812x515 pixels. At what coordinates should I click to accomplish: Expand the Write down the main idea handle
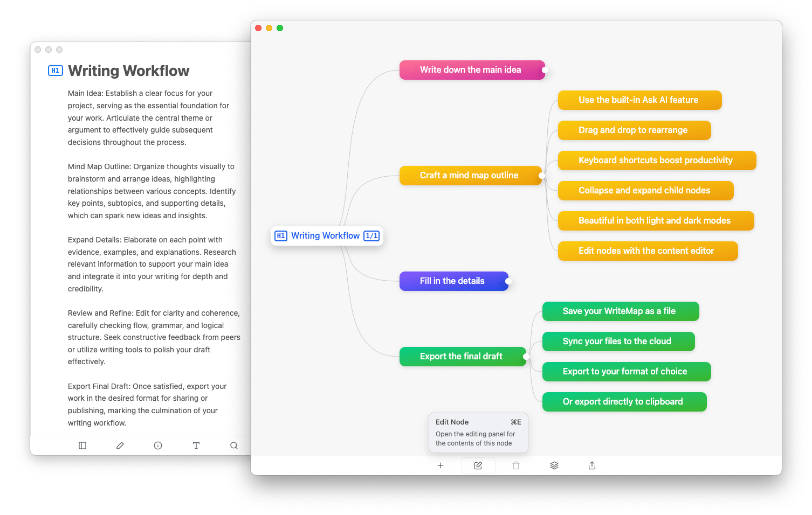tap(545, 70)
